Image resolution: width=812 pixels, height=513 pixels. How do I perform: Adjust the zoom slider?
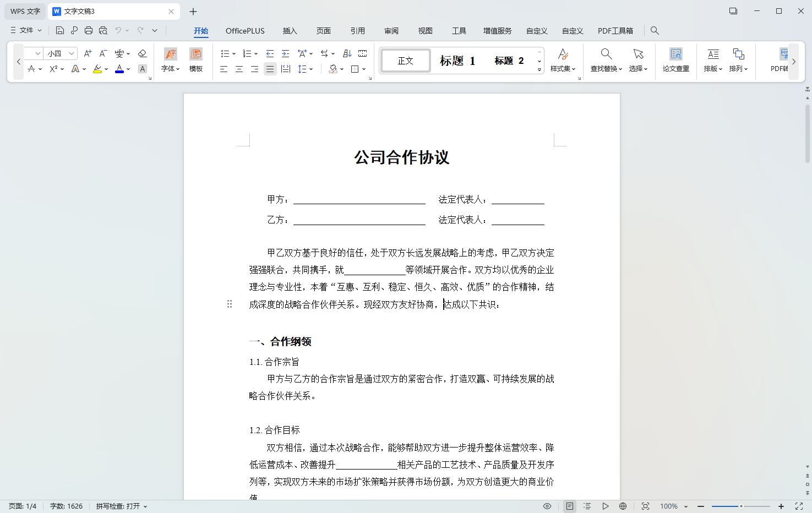pyautogui.click(x=740, y=506)
